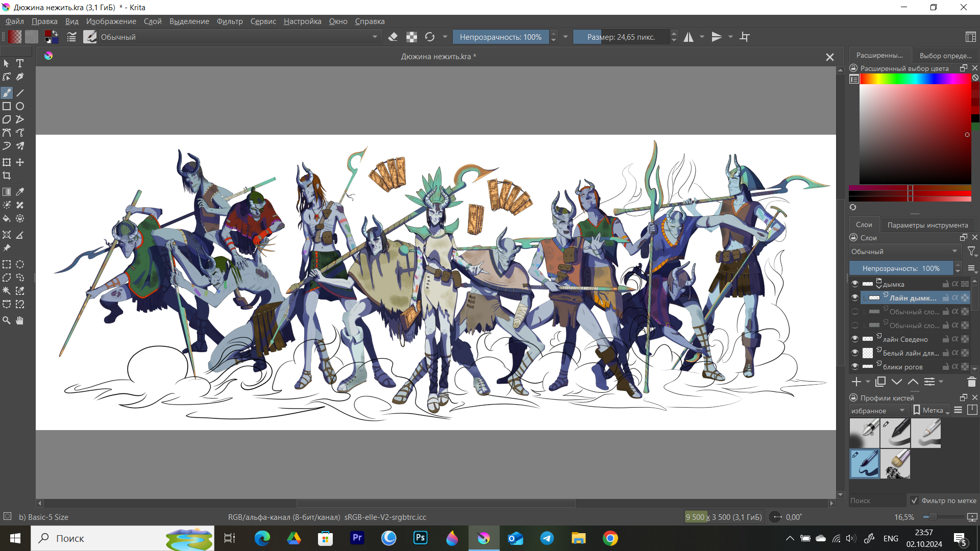The image size is (980, 551).
Task: Open избранное brush preset tag dropdown
Action: pos(878,411)
